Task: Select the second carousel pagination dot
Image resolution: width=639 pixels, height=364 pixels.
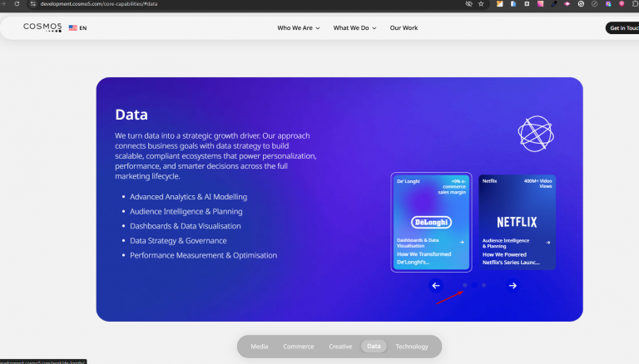Action: 474,285
